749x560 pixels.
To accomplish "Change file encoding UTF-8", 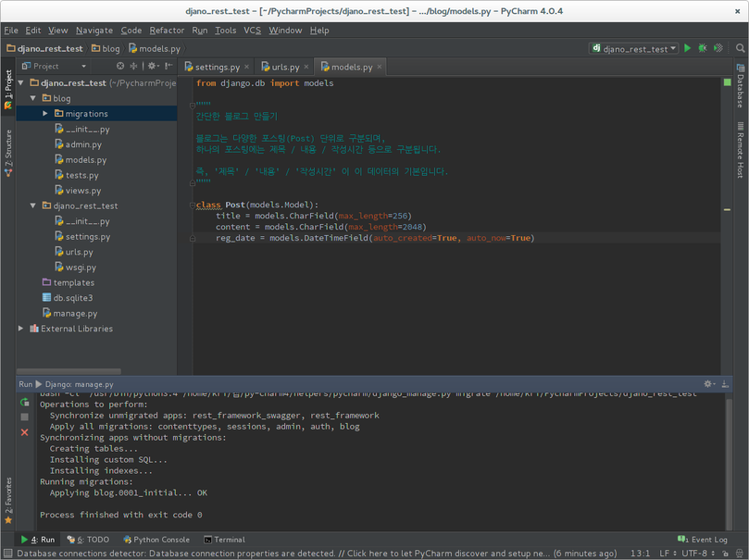I will pyautogui.click(x=698, y=554).
